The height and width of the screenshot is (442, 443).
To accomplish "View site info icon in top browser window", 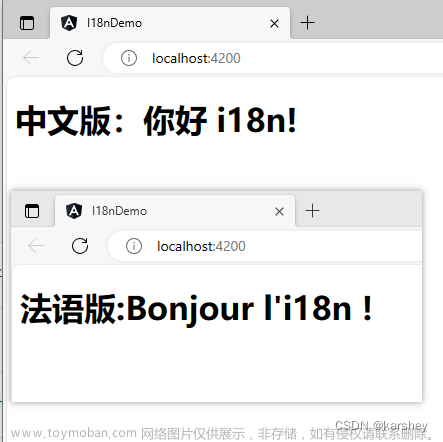I will click(x=129, y=58).
